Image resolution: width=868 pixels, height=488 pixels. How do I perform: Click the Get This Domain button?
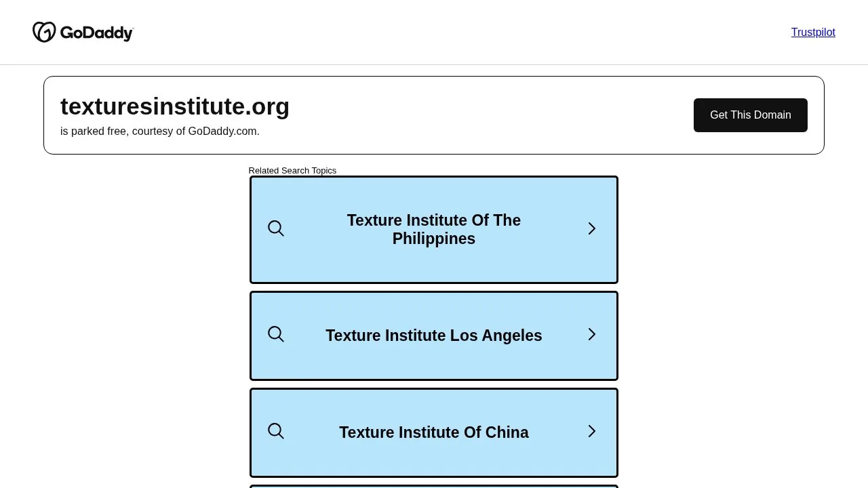point(751,115)
